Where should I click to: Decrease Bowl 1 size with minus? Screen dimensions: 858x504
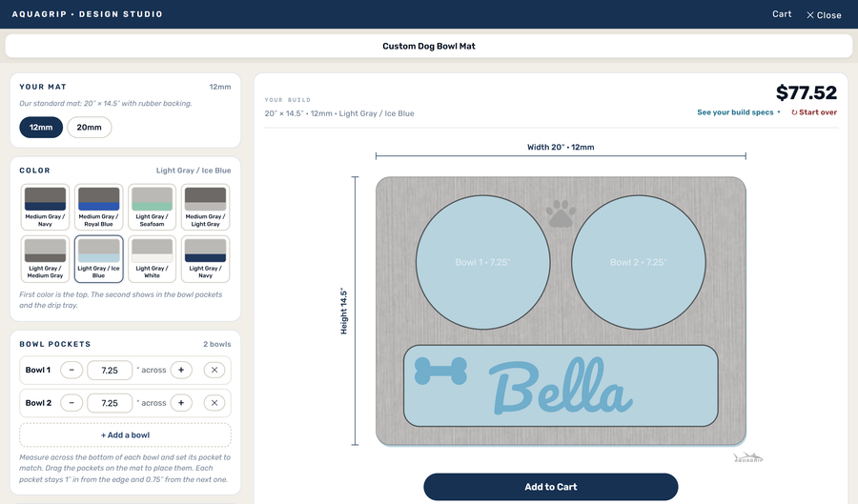[71, 370]
